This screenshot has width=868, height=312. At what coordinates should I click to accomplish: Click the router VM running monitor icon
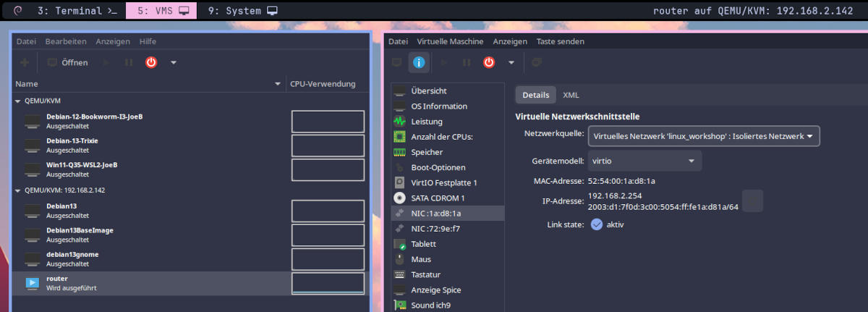[x=33, y=283]
